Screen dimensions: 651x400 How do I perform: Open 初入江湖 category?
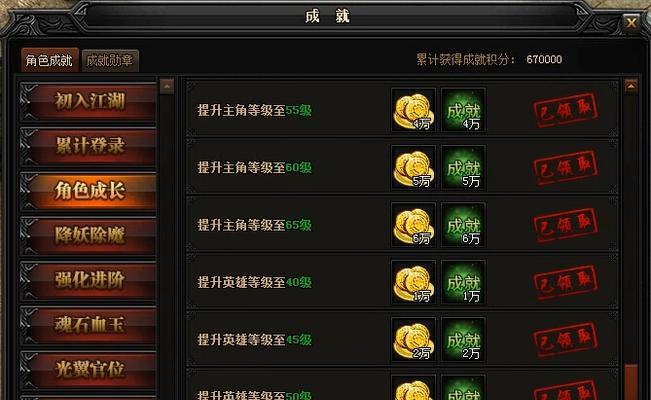click(x=88, y=102)
